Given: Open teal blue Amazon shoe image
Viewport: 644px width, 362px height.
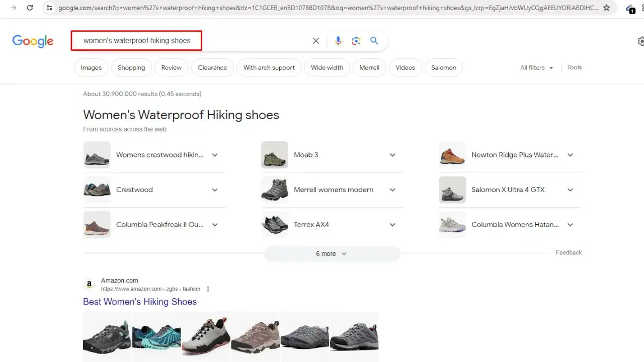Looking at the screenshot, I should [156, 336].
